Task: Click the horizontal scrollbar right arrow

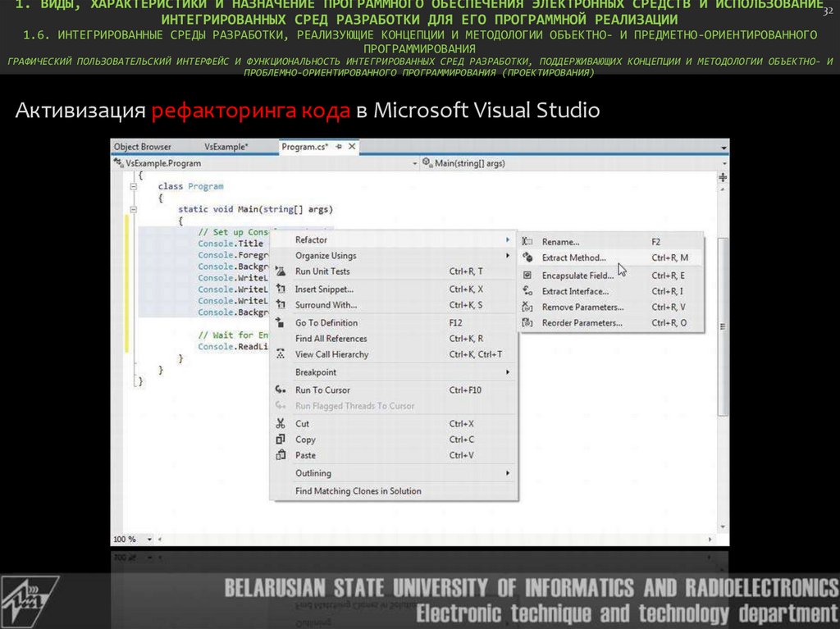Action: click(x=710, y=539)
